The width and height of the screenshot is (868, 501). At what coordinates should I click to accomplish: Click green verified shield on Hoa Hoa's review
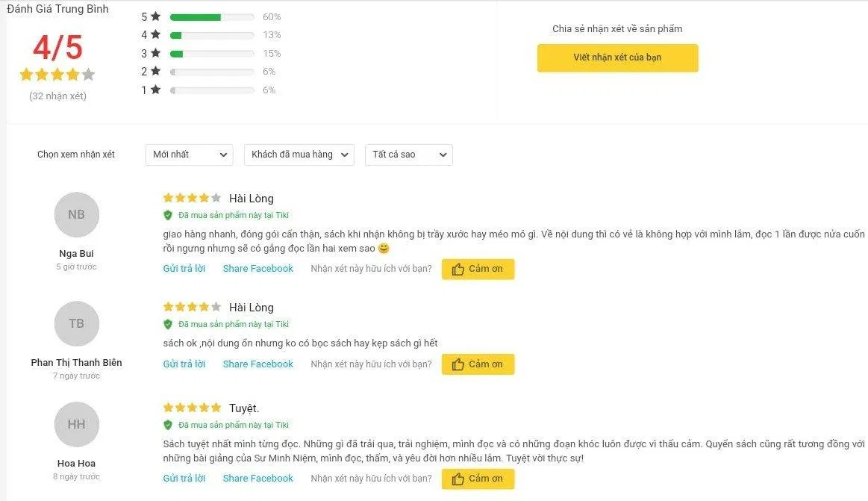(168, 425)
